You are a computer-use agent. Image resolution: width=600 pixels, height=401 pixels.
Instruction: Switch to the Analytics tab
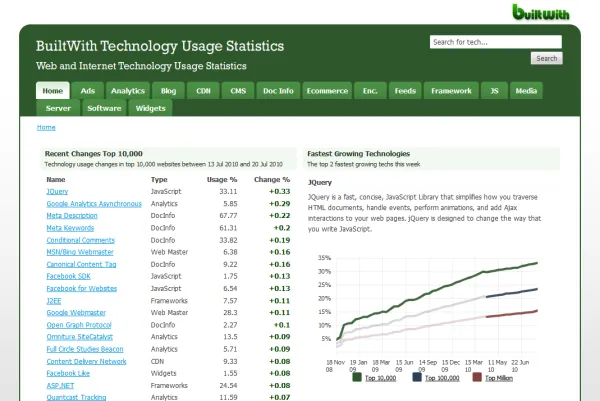coord(127,91)
